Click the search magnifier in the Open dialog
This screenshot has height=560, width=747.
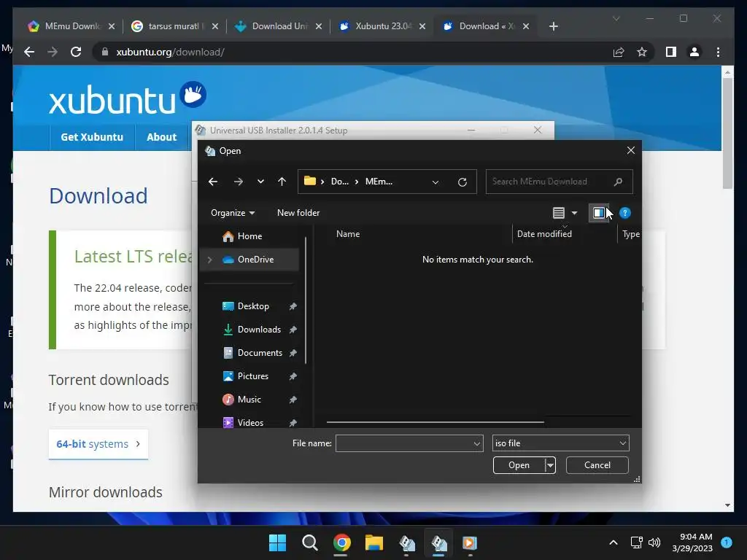point(619,182)
